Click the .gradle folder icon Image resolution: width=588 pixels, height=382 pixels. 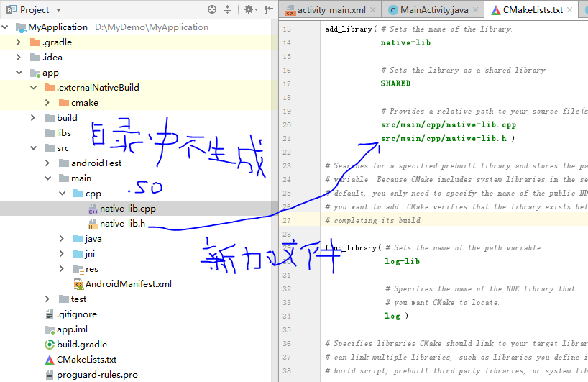(35, 42)
